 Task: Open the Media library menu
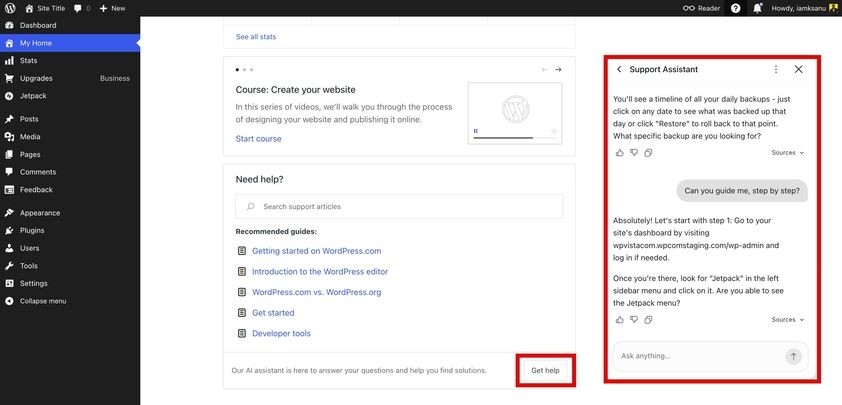[70, 136]
